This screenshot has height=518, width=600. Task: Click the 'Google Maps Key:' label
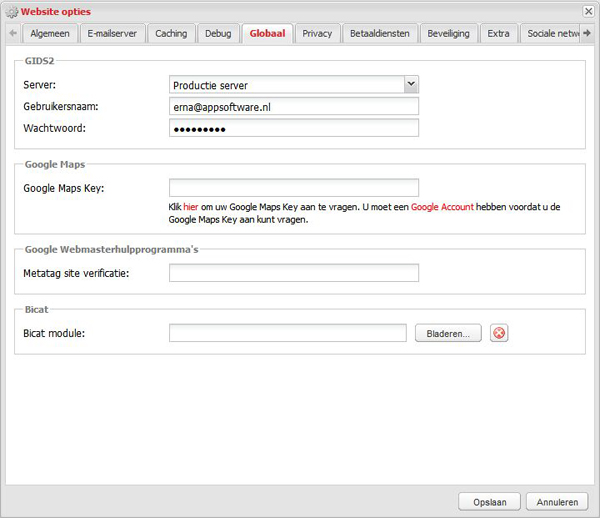(x=64, y=188)
